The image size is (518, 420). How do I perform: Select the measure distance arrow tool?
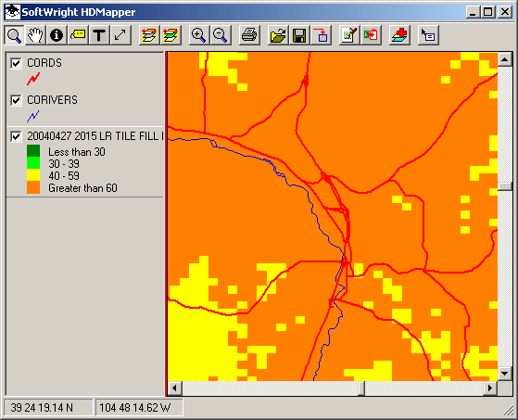tap(120, 35)
